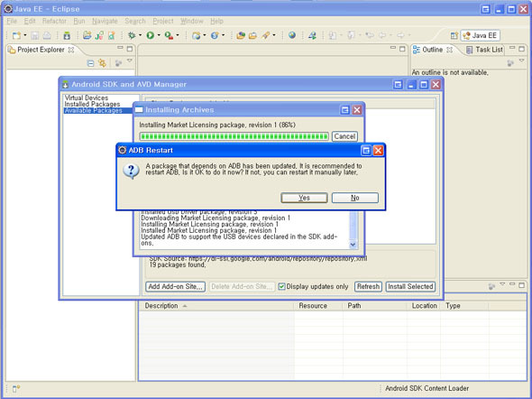
Task: Click the status bar icon at bottom left
Action: pos(16,388)
